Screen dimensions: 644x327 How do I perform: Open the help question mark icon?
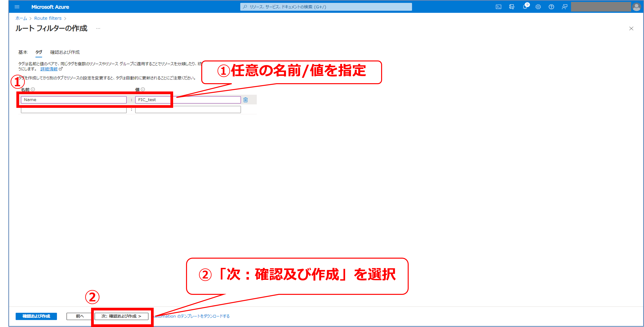pyautogui.click(x=551, y=7)
